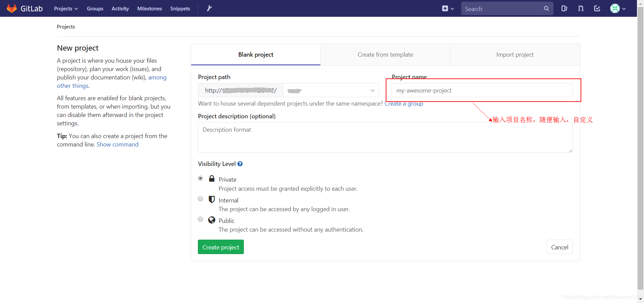Click the Cancel button
The image size is (644, 303).
[x=560, y=247]
